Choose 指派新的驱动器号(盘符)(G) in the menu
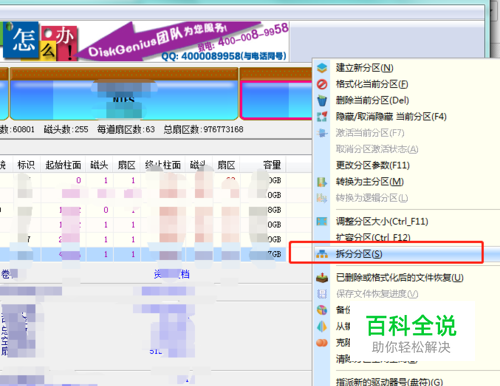 click(x=389, y=382)
